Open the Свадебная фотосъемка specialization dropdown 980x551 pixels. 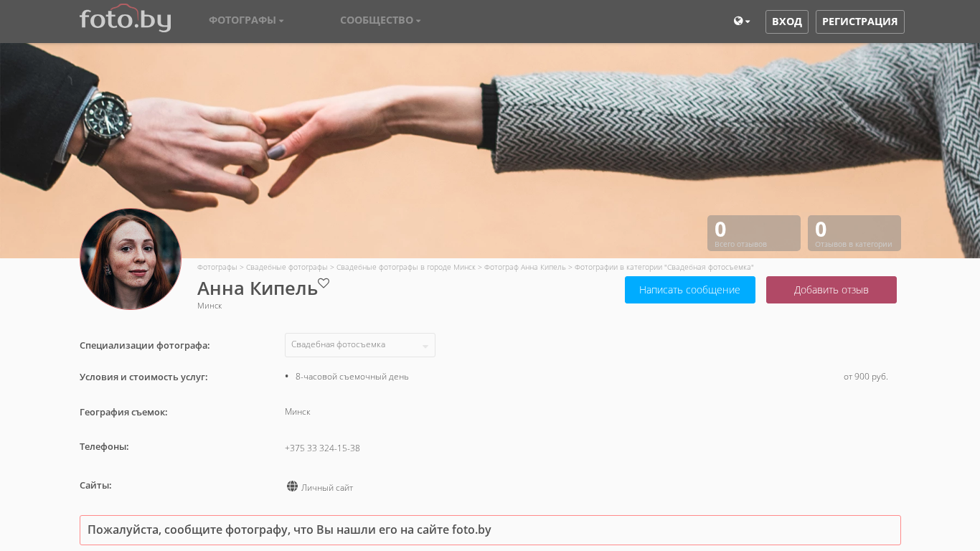(359, 345)
